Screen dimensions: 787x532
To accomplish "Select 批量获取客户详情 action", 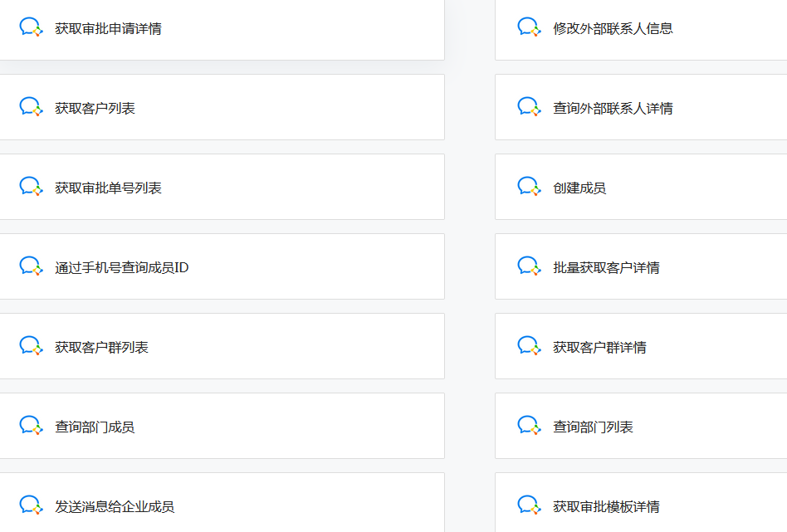I will point(641,266).
